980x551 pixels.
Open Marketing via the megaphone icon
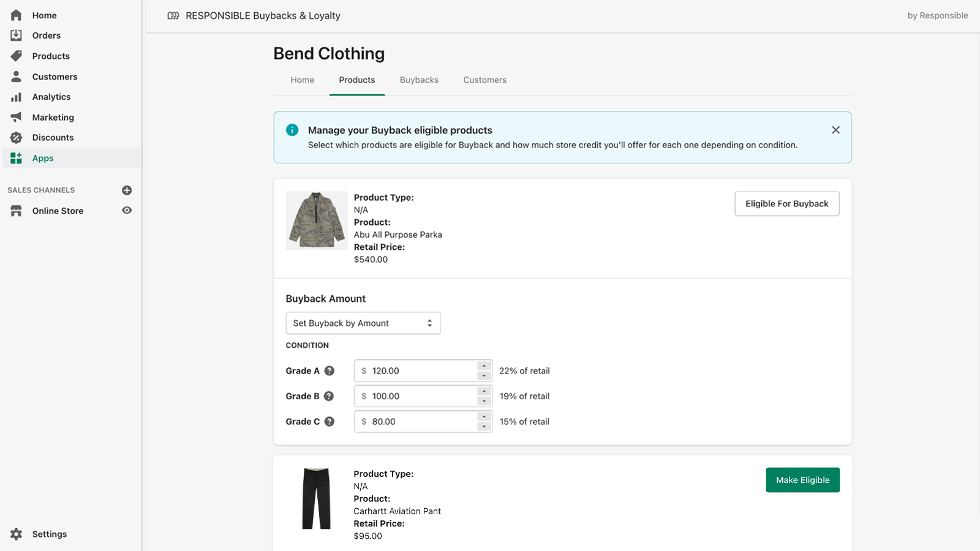coord(17,117)
